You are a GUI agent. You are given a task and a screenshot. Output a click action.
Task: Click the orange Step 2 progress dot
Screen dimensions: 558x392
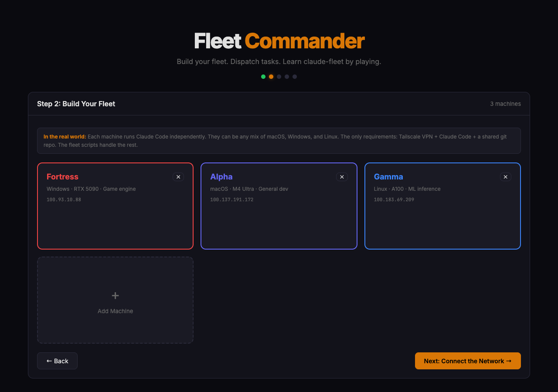(x=271, y=76)
